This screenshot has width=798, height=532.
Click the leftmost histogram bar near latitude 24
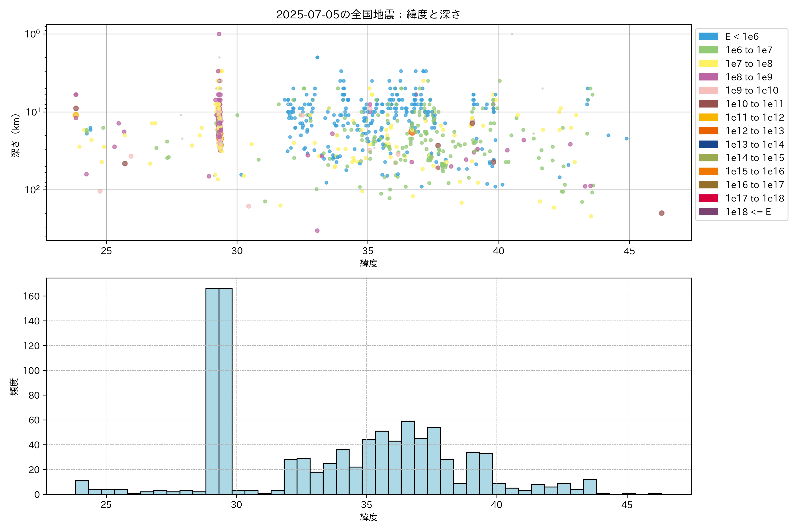[82, 487]
